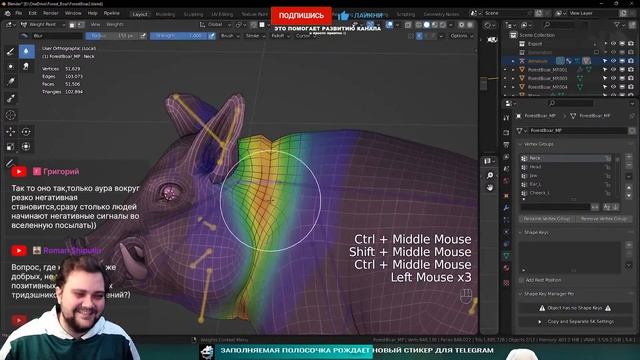The width and height of the screenshot is (640, 360).
Task: Click the Blender logo menu icon
Action: click(x=7, y=13)
